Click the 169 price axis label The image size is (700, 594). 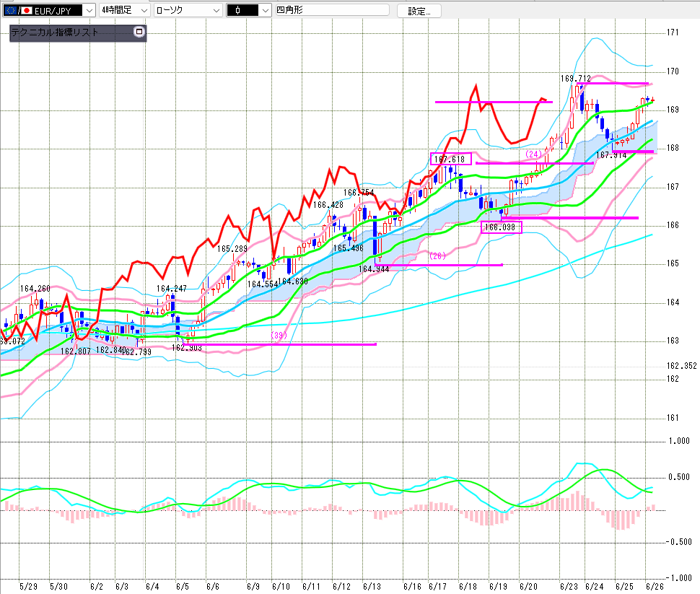click(673, 110)
